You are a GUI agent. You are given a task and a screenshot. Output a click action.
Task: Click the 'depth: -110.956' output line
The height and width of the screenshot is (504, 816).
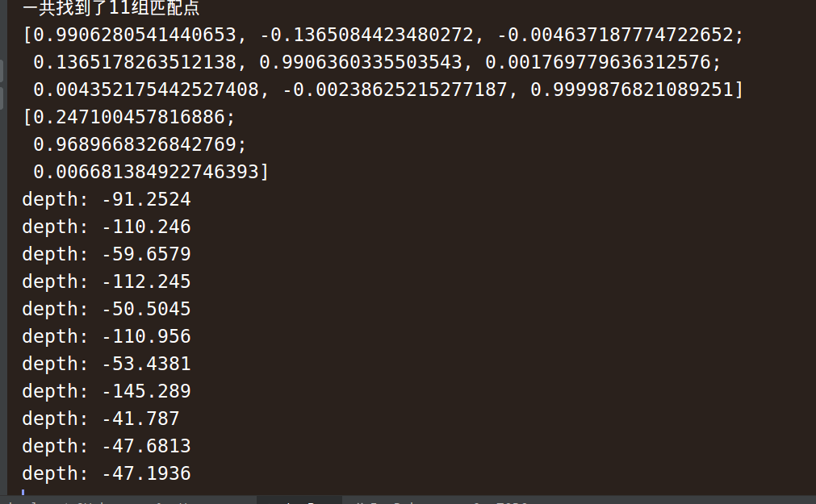pos(107,336)
